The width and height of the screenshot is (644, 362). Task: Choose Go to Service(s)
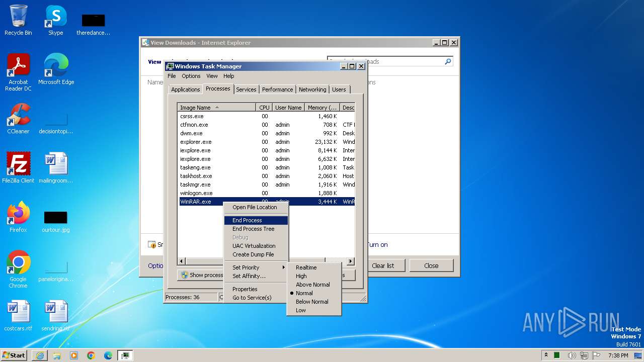point(256,298)
